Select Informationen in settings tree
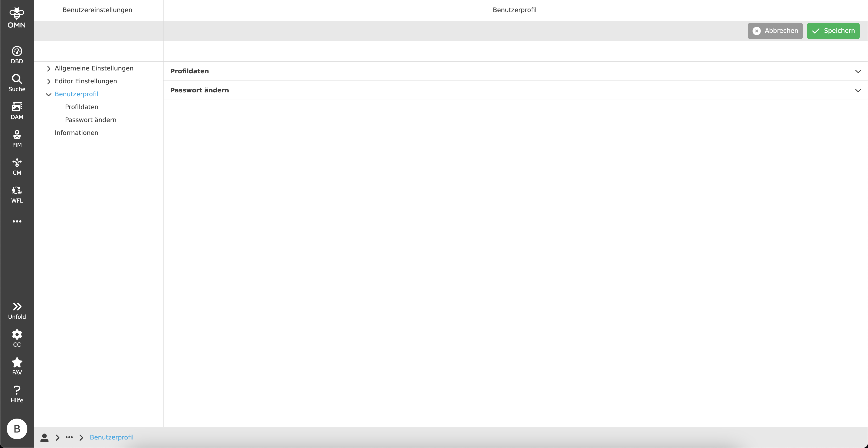868x448 pixels. [x=76, y=133]
